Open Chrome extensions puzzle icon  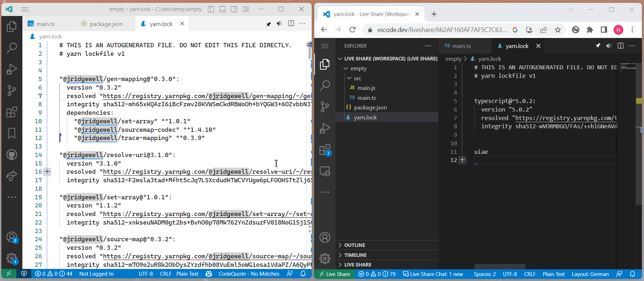point(590,30)
